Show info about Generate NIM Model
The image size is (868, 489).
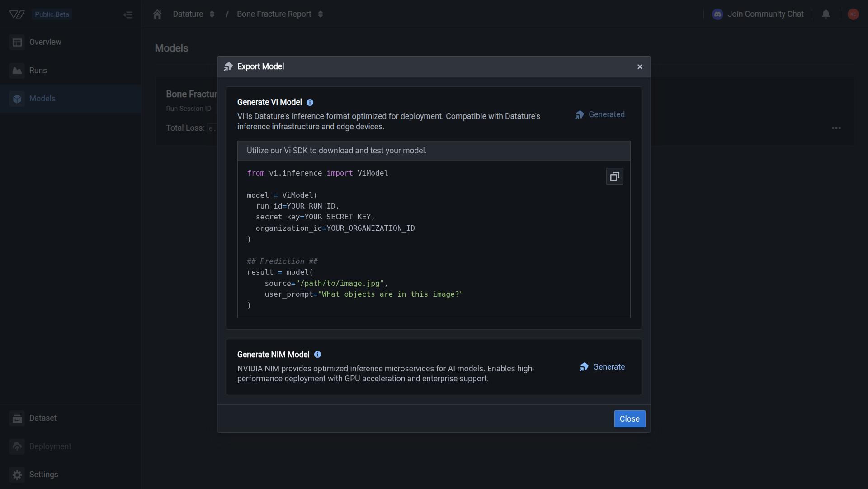(x=317, y=355)
